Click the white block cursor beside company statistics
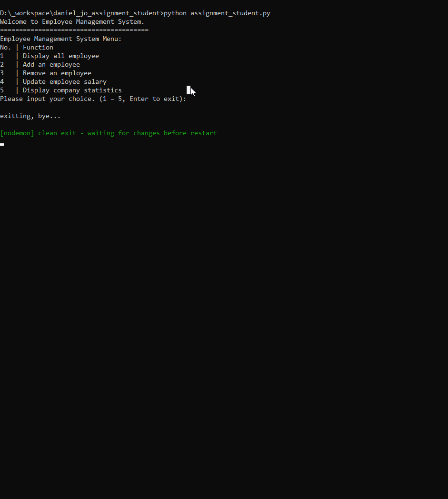Viewport: 448px width, 499px height. 189,90
